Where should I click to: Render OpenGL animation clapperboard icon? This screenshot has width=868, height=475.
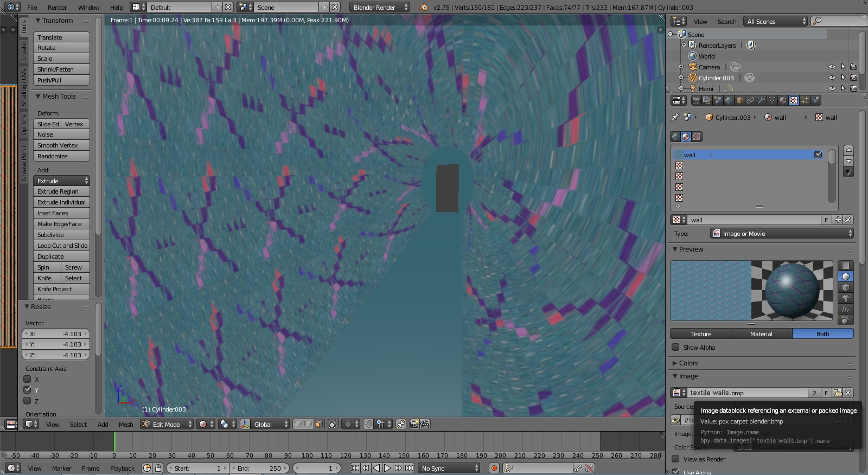(x=425, y=424)
